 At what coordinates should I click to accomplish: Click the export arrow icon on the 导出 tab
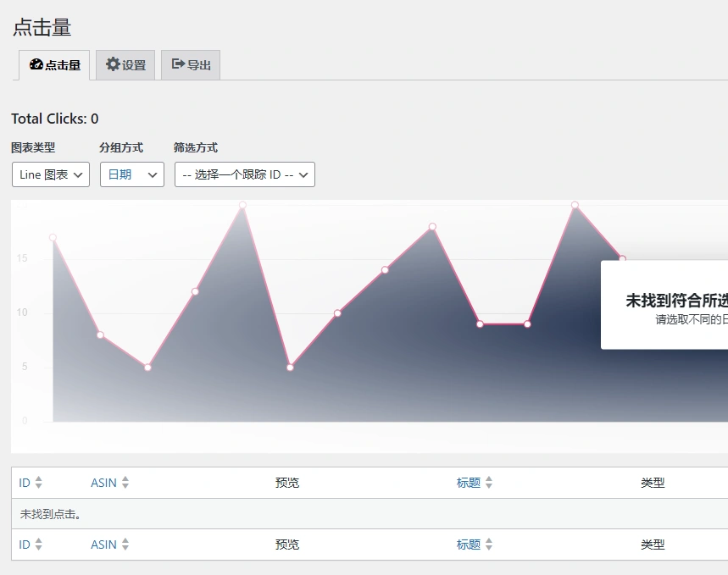click(x=178, y=64)
